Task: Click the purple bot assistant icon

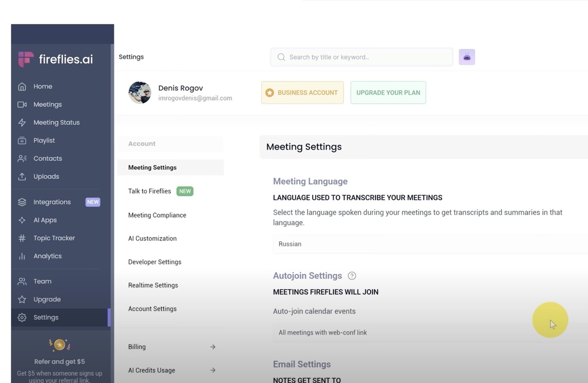Action: (467, 57)
